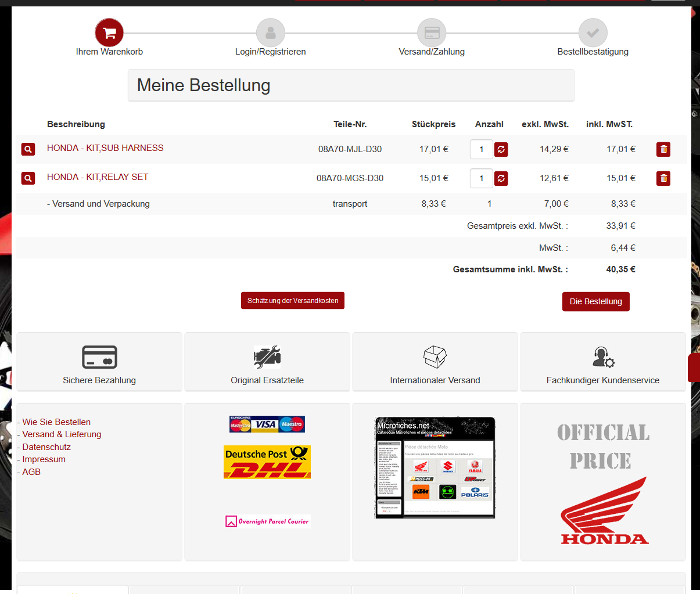Refresh quantity for KIT,SUB HARNESS row

tap(501, 149)
